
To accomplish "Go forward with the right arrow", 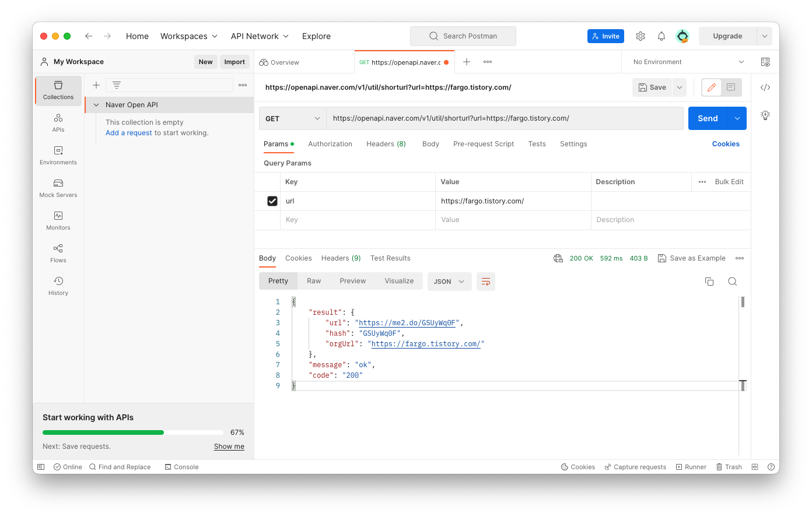I will tap(107, 36).
